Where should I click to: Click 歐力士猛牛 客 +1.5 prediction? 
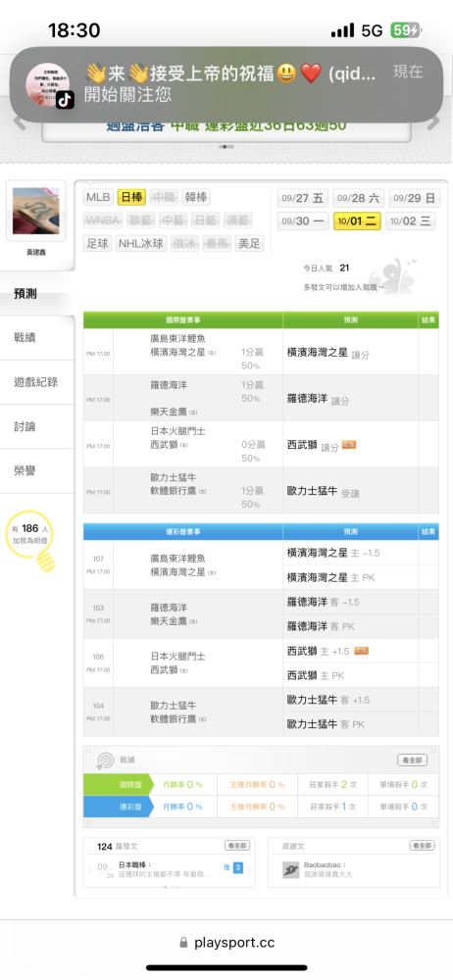(328, 700)
